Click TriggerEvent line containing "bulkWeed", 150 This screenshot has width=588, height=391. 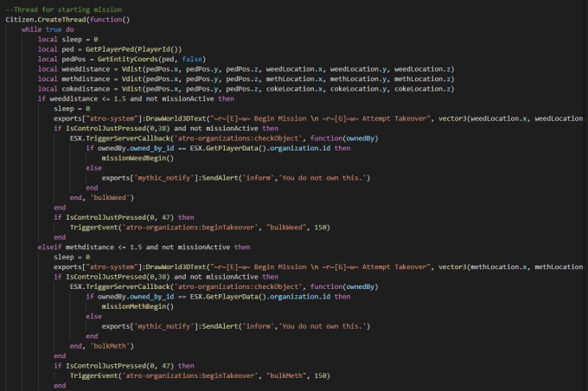pyautogui.click(x=200, y=228)
